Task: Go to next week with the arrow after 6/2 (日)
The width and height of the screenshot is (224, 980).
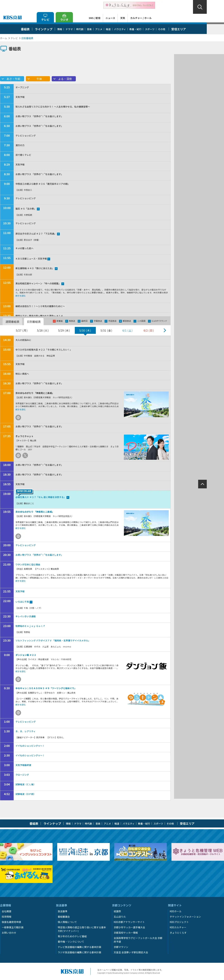Action: [165, 330]
